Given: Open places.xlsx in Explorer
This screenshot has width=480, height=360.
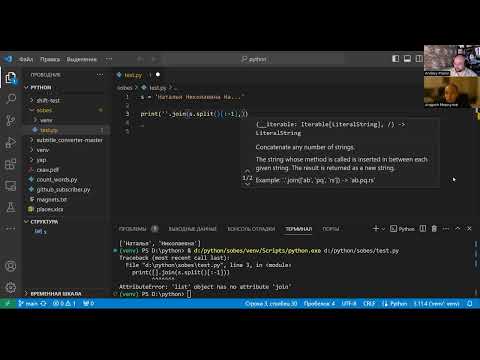Looking at the screenshot, I should pos(50,209).
